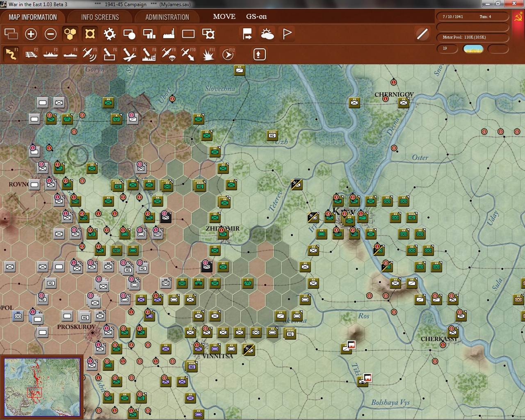Click the pennant flag icon
This screenshot has width=525, height=420.
[x=287, y=34]
